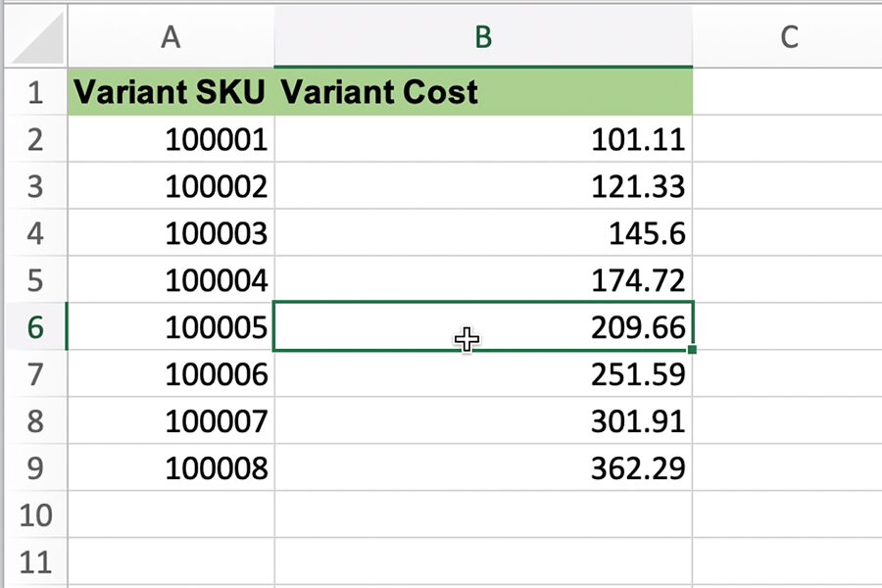Select row 10 header
Screen dimensions: 882x588
(x=35, y=514)
